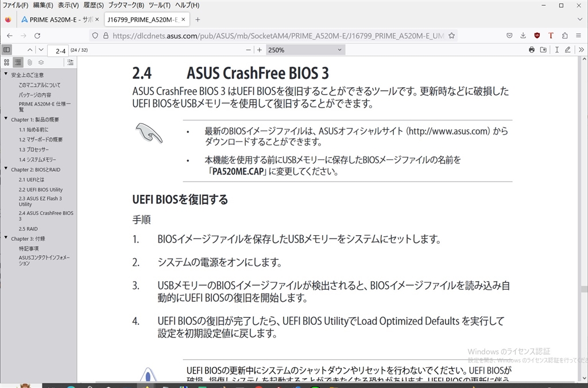Screen dimensions: 588x388
Task: Reload the current page
Action: (x=37, y=36)
